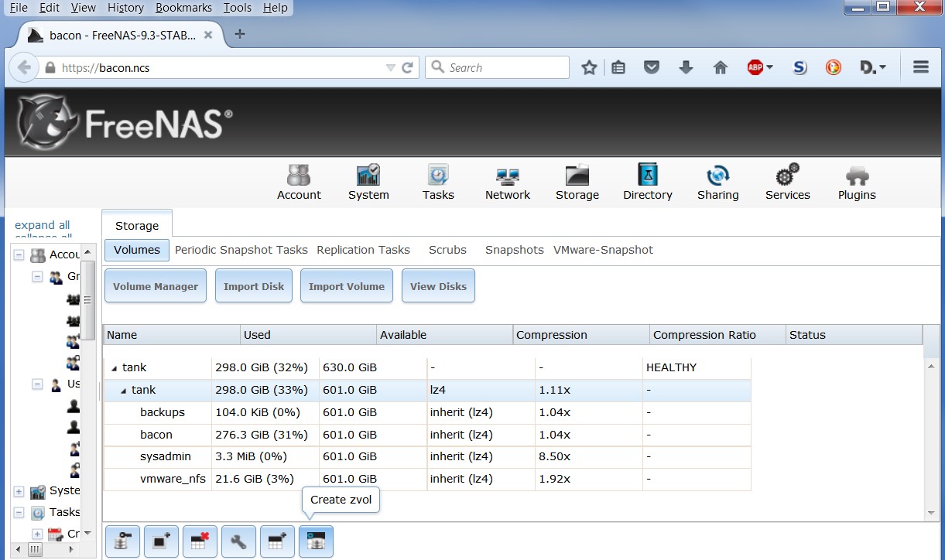Bookmark this page with the star icon
Image resolution: width=945 pixels, height=560 pixels.
pyautogui.click(x=589, y=67)
